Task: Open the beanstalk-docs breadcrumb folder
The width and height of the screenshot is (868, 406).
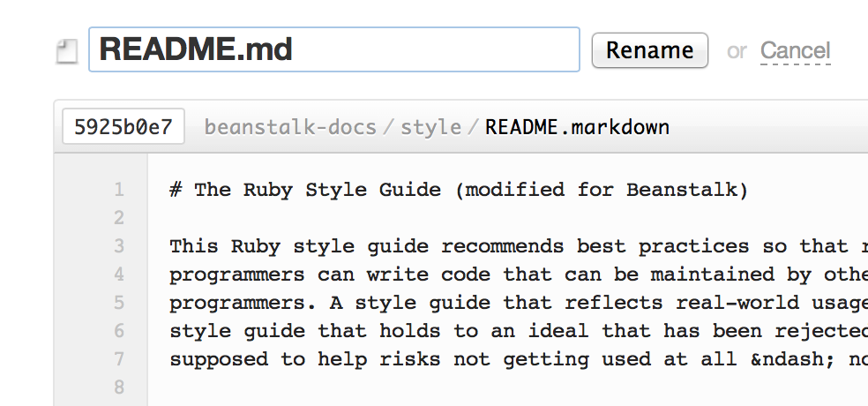Action: pos(290,127)
